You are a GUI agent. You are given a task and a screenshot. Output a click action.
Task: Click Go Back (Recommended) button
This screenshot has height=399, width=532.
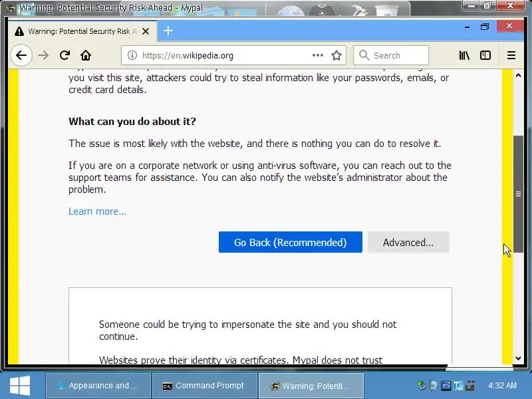click(x=291, y=242)
